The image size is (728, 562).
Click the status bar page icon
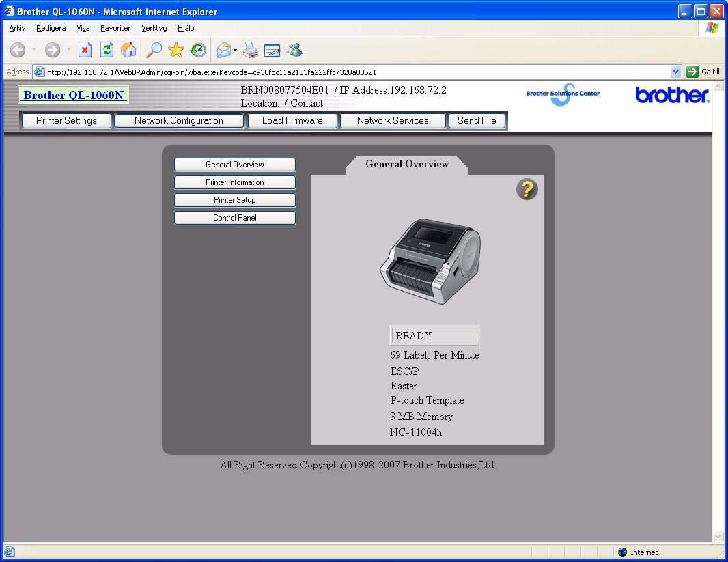tap(10, 552)
